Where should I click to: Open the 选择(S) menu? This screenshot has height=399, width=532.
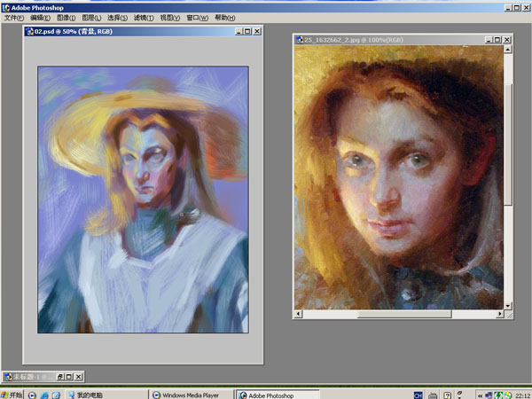click(x=117, y=18)
